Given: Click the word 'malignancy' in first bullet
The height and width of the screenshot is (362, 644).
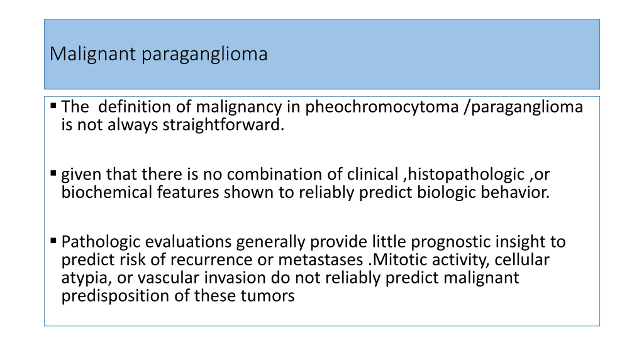Looking at the screenshot, I should [x=239, y=107].
